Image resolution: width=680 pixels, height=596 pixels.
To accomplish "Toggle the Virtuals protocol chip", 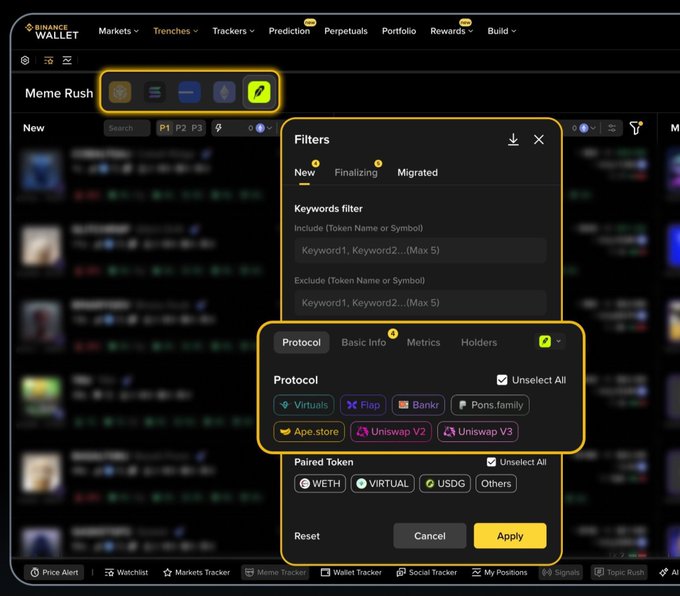I will click(x=304, y=405).
